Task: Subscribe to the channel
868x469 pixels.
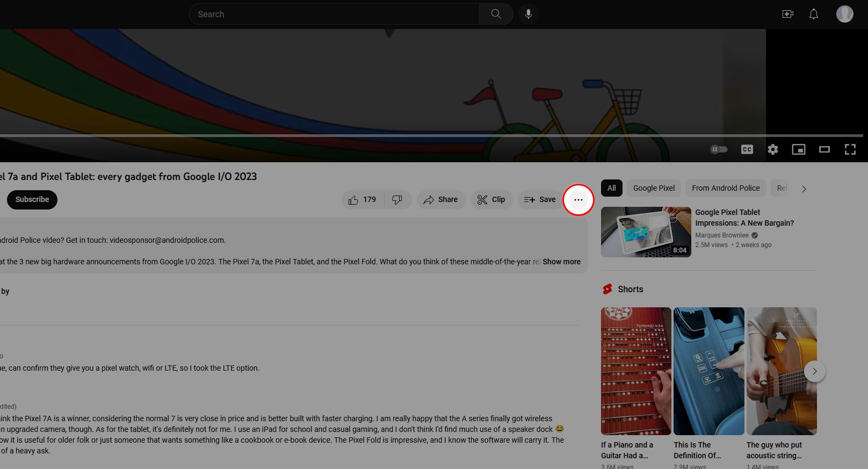Action: 32,200
